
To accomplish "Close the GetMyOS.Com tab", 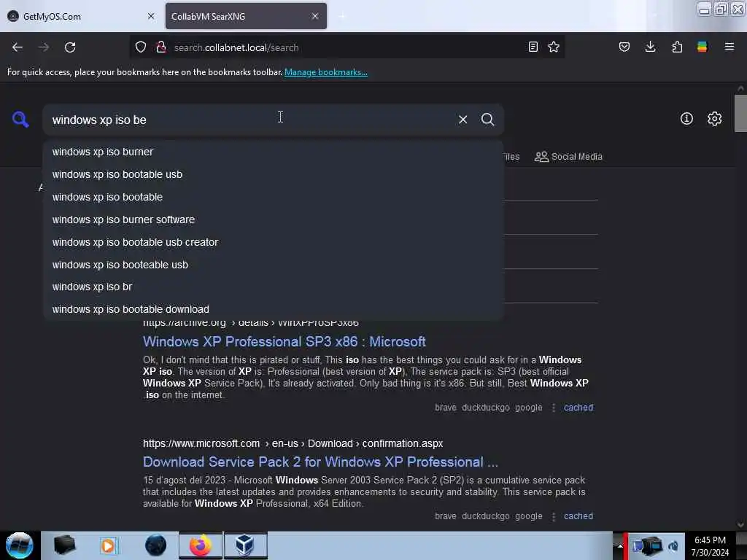I will (x=151, y=16).
